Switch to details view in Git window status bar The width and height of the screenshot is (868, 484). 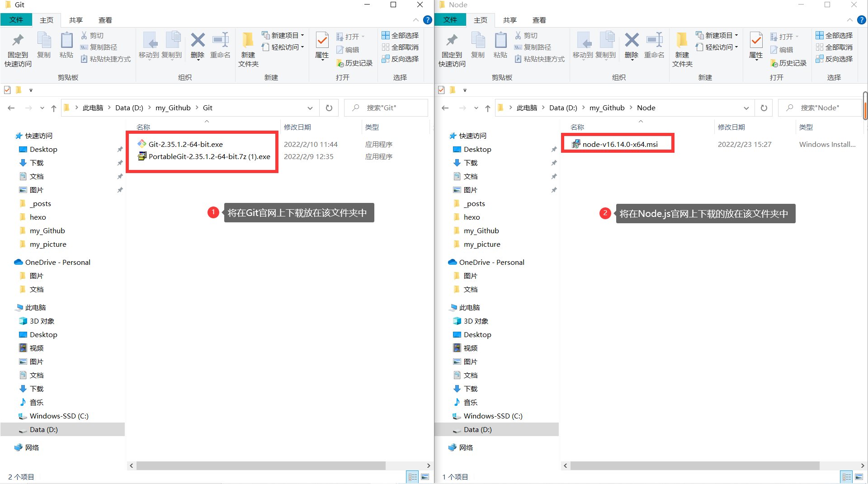pyautogui.click(x=413, y=477)
